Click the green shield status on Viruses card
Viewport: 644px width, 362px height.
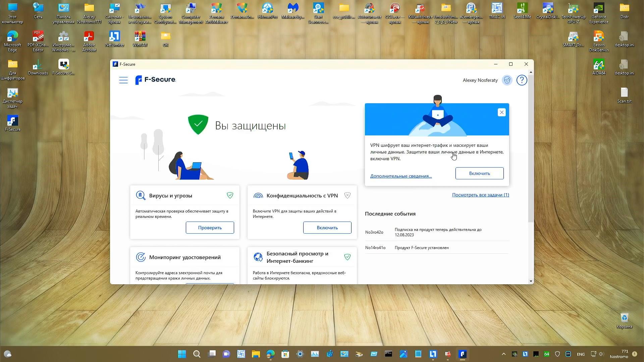click(230, 195)
